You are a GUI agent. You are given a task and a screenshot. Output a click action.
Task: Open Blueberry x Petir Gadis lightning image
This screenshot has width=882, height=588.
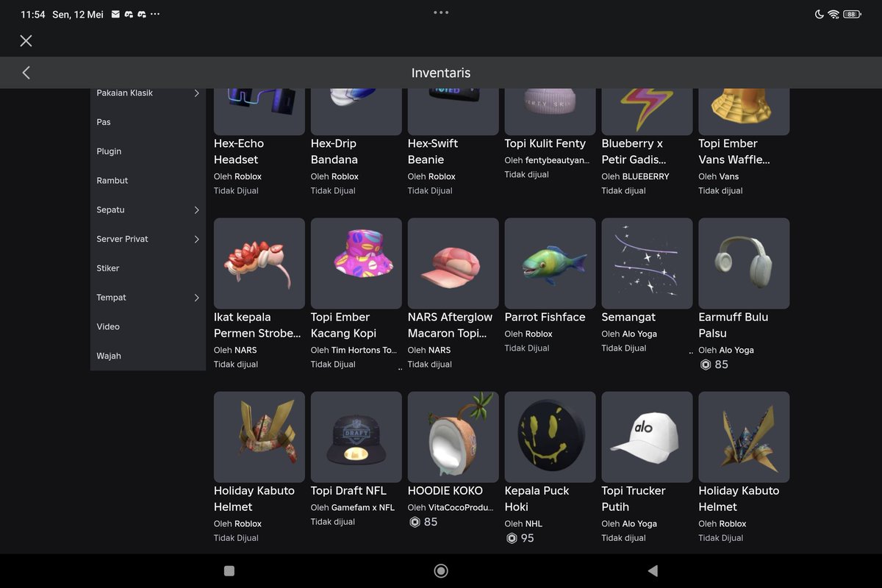pos(648,112)
